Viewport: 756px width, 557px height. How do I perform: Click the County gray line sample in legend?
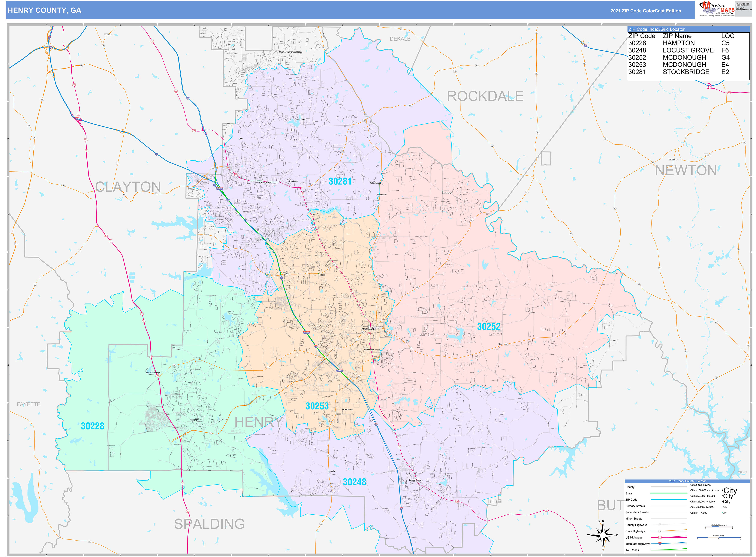point(669,487)
